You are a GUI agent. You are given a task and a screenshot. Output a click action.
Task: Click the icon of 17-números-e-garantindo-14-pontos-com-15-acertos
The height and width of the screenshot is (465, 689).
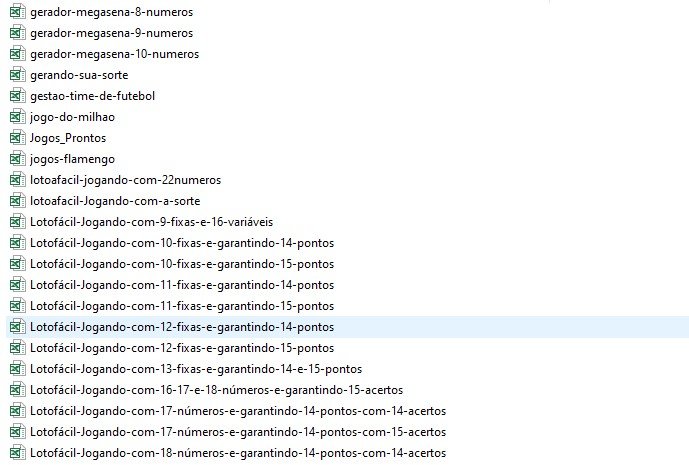18,432
